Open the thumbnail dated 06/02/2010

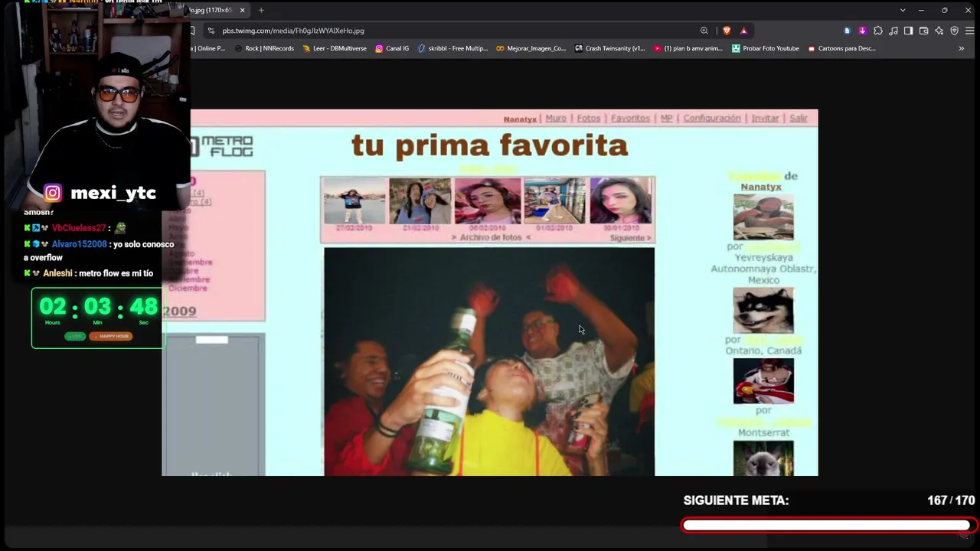coord(488,201)
